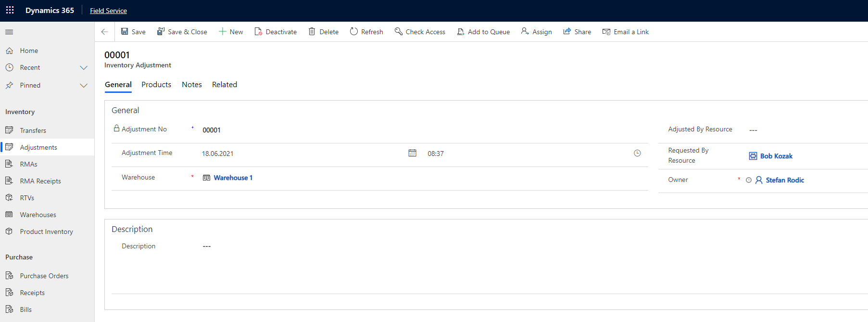The height and width of the screenshot is (322, 868).
Task: Open Bills in sidebar
Action: coord(47,309)
